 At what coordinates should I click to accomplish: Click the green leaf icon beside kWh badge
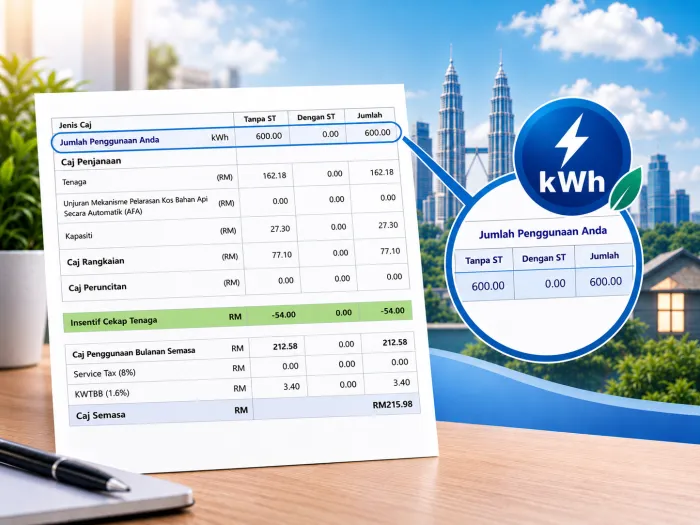click(x=626, y=189)
